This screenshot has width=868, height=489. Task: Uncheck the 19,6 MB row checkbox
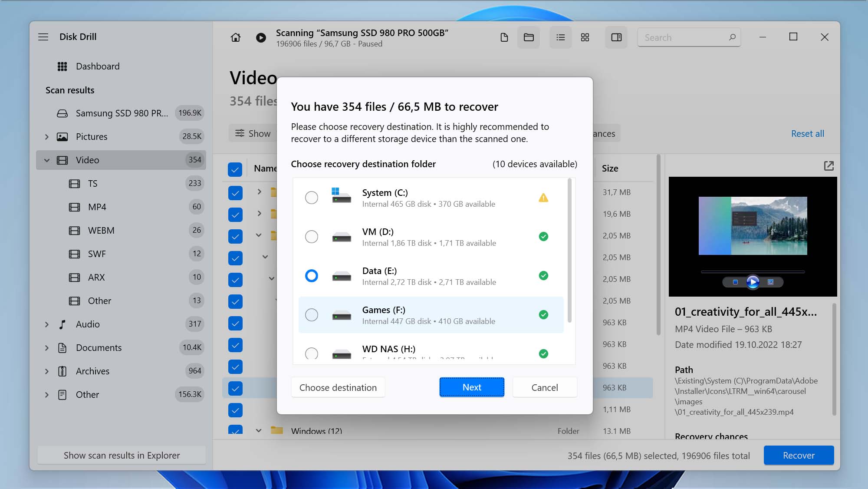coord(235,215)
